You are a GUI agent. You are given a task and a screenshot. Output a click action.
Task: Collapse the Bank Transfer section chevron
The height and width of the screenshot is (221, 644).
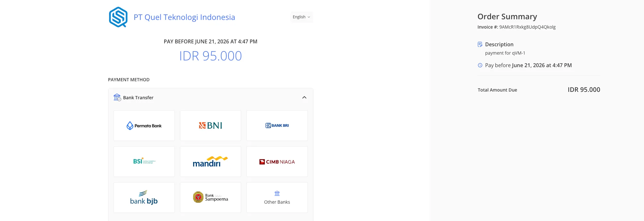click(x=304, y=97)
